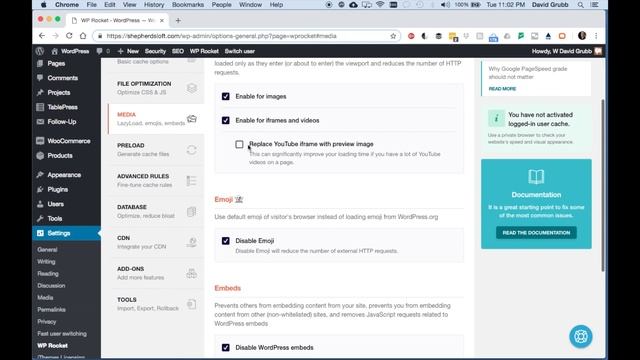This screenshot has height=360, width=640.
Task: Open the comments bubble in the admin bar
Action: 100,51
